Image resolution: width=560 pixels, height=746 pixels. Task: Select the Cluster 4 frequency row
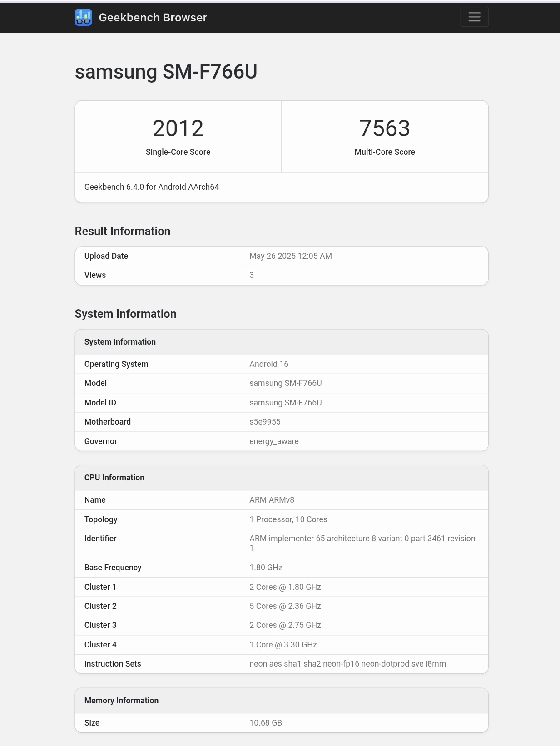(x=282, y=644)
